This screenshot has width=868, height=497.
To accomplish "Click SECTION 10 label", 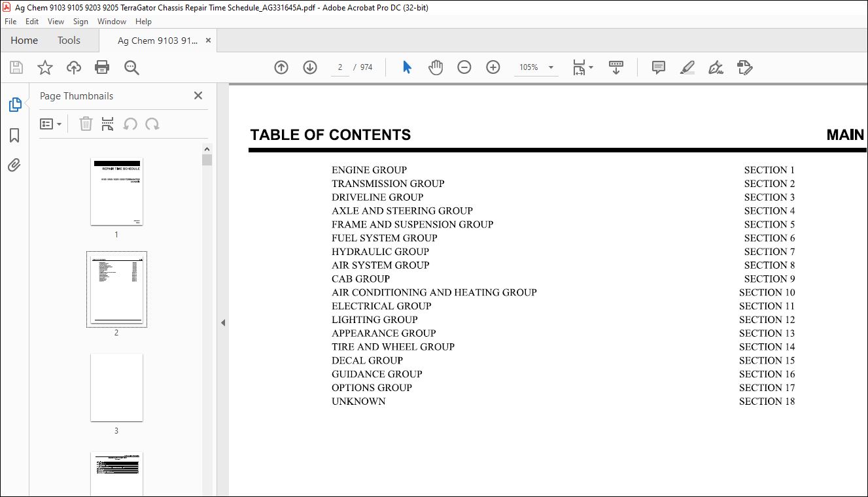I will [767, 292].
